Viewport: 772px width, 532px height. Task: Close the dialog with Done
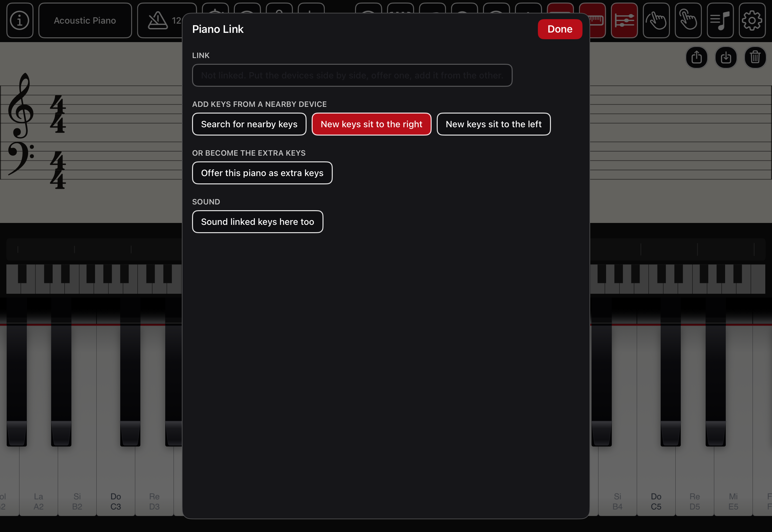[x=560, y=29]
